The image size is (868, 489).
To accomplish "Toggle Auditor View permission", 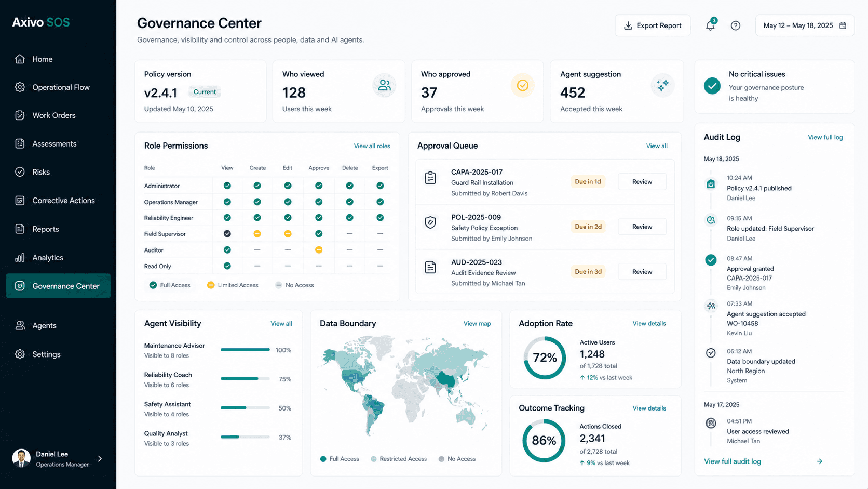I will (x=227, y=250).
